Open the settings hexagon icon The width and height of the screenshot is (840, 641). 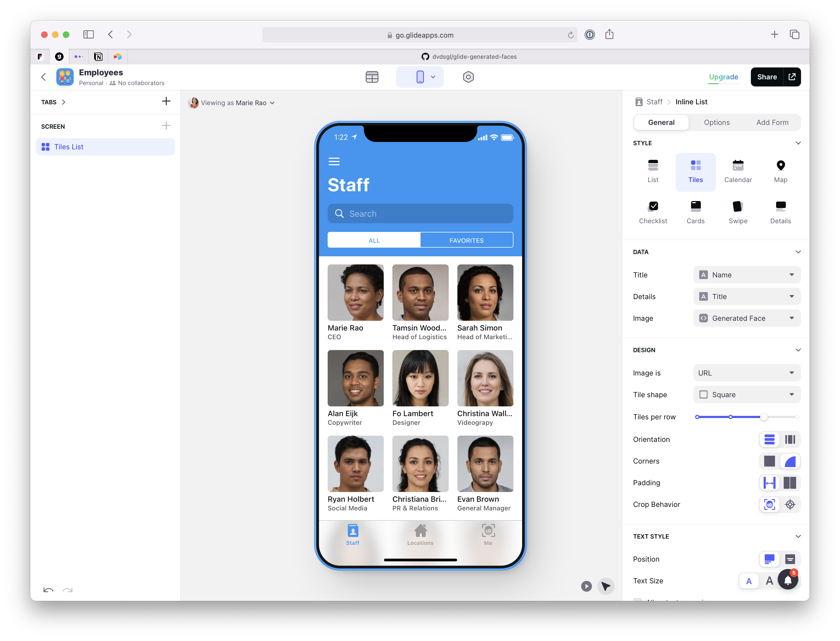[468, 77]
